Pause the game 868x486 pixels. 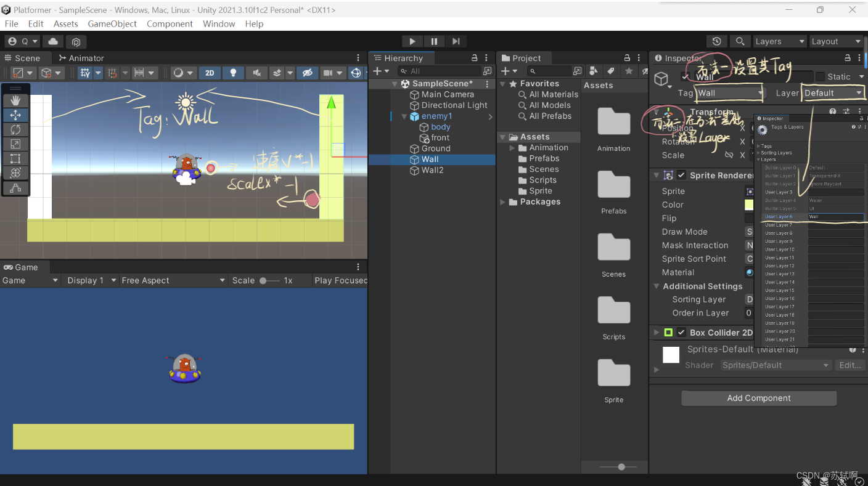[434, 41]
